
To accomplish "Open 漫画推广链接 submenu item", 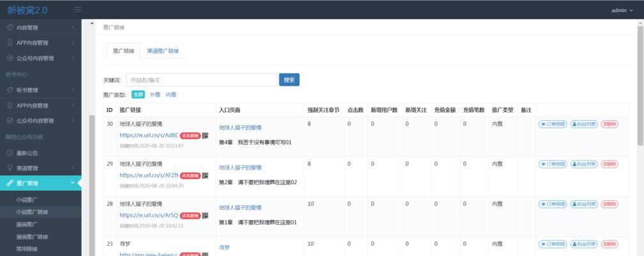I will tap(32, 237).
